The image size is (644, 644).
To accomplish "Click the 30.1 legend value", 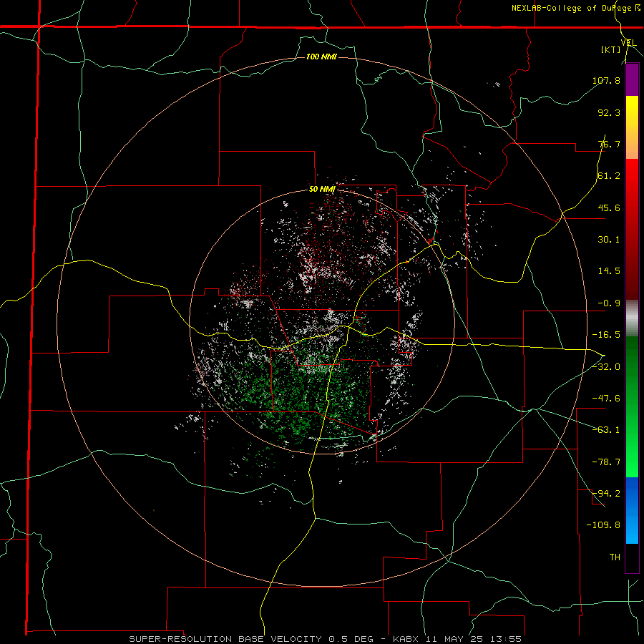I will tap(609, 240).
